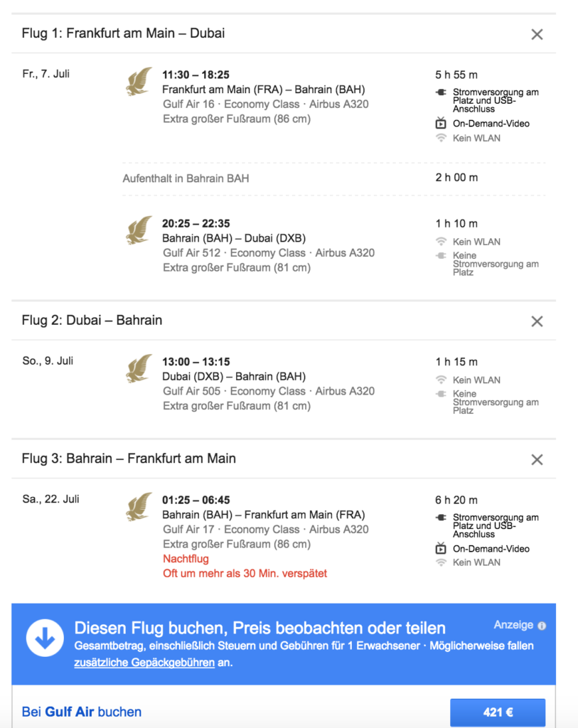Remove Flug 2 Dubai – Bahrain
The image size is (578, 728).
point(537,321)
